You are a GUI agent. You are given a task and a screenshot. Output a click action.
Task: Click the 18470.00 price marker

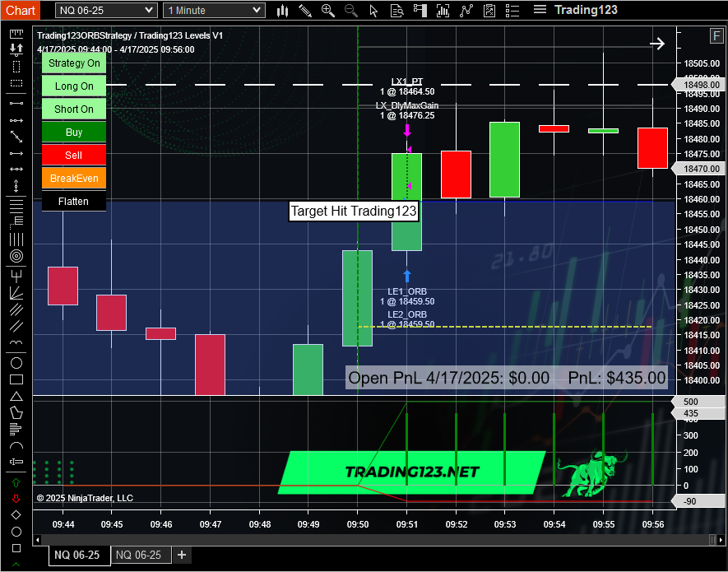(699, 169)
